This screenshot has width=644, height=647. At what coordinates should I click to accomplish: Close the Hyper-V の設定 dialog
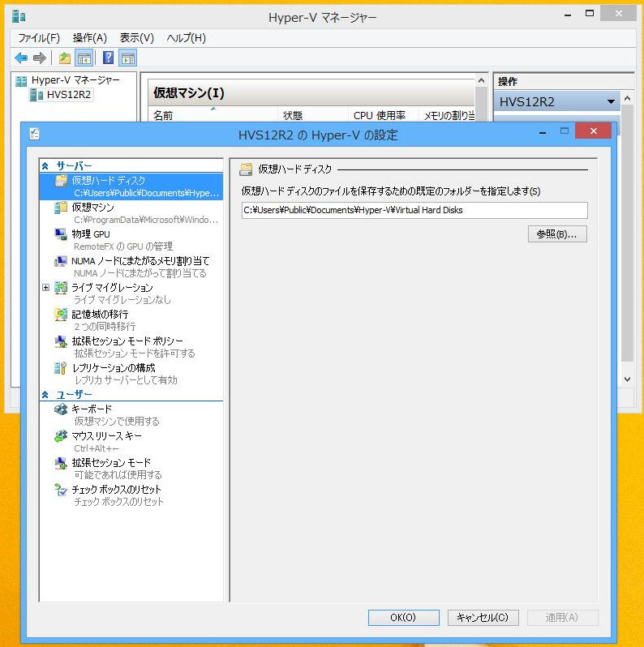(593, 131)
